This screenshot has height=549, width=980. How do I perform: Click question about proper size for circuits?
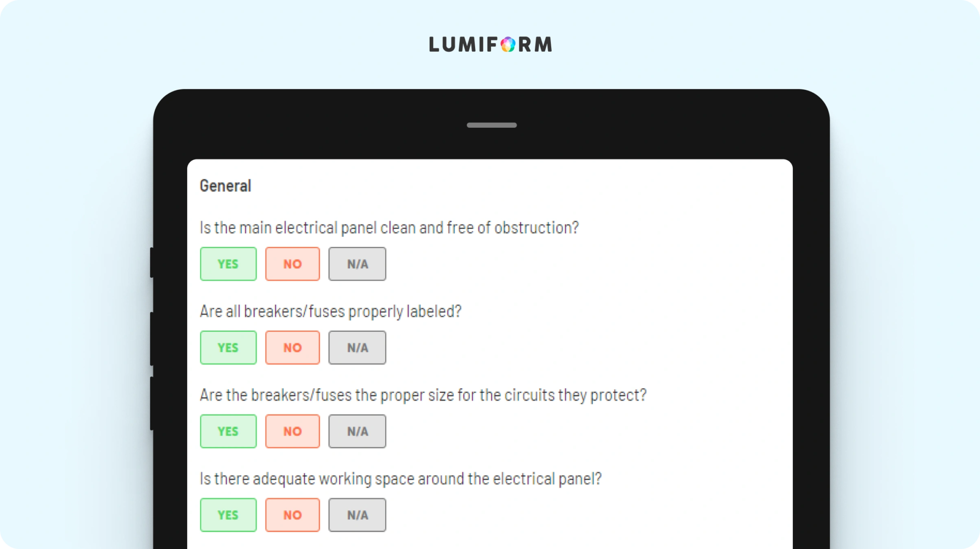click(x=423, y=395)
